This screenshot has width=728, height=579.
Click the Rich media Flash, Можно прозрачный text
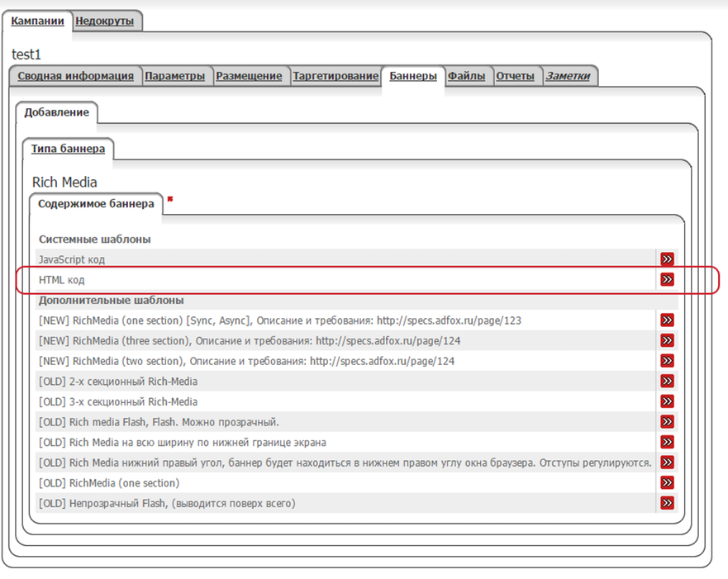point(159,422)
